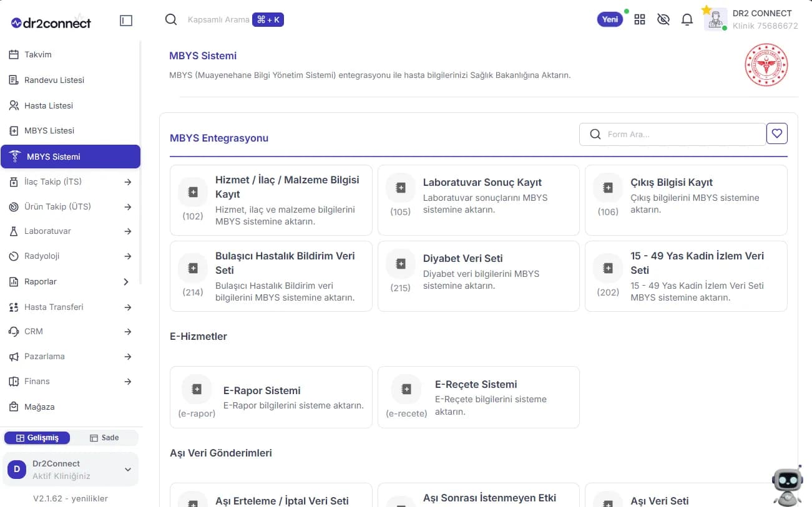Click the Çıkış Bilgisi Kayıt card icon (106)

[608, 187]
